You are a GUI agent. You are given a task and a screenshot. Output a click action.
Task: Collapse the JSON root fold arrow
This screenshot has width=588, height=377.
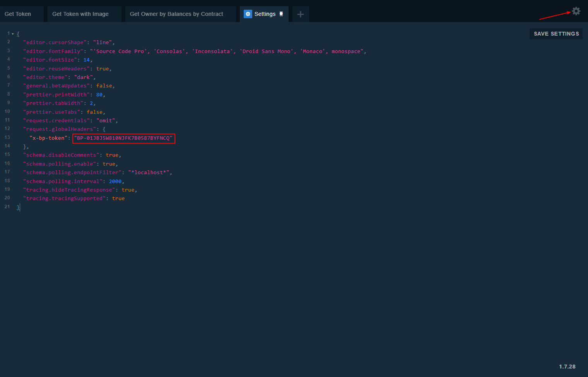tap(13, 34)
